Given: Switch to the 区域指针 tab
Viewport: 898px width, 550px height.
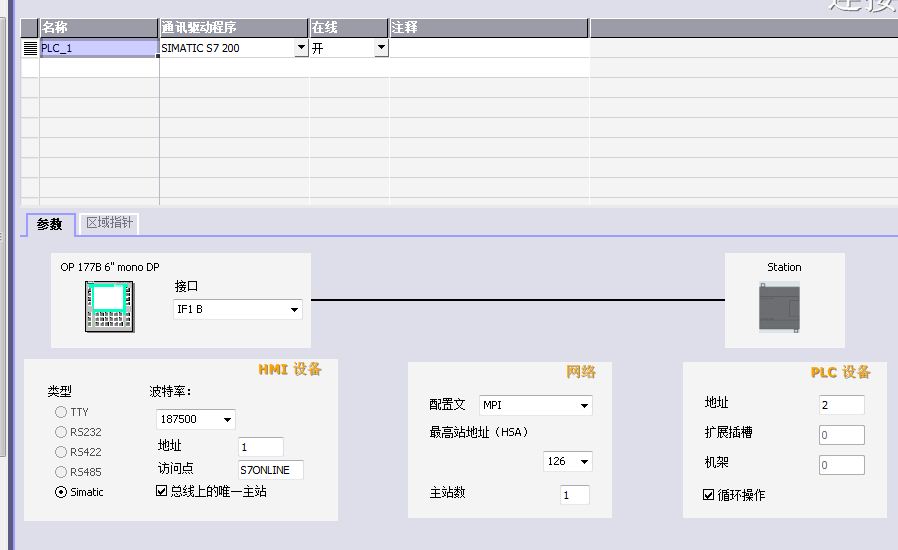Looking at the screenshot, I should (x=109, y=223).
